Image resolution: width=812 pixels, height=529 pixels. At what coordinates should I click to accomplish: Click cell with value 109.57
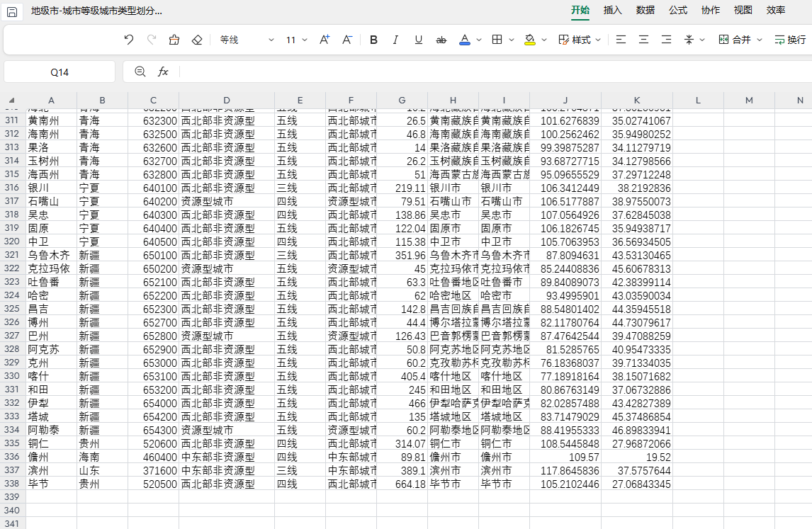(565, 457)
